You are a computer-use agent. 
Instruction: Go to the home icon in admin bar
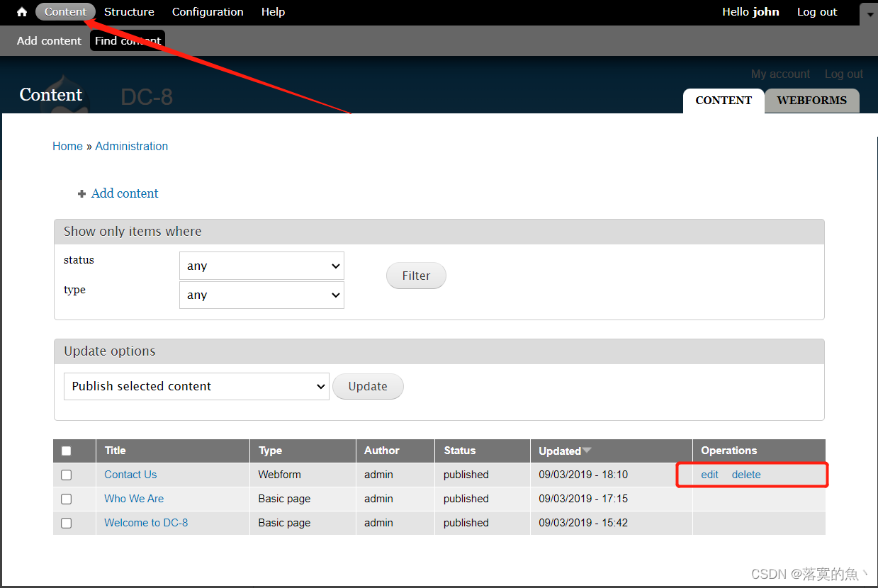22,12
